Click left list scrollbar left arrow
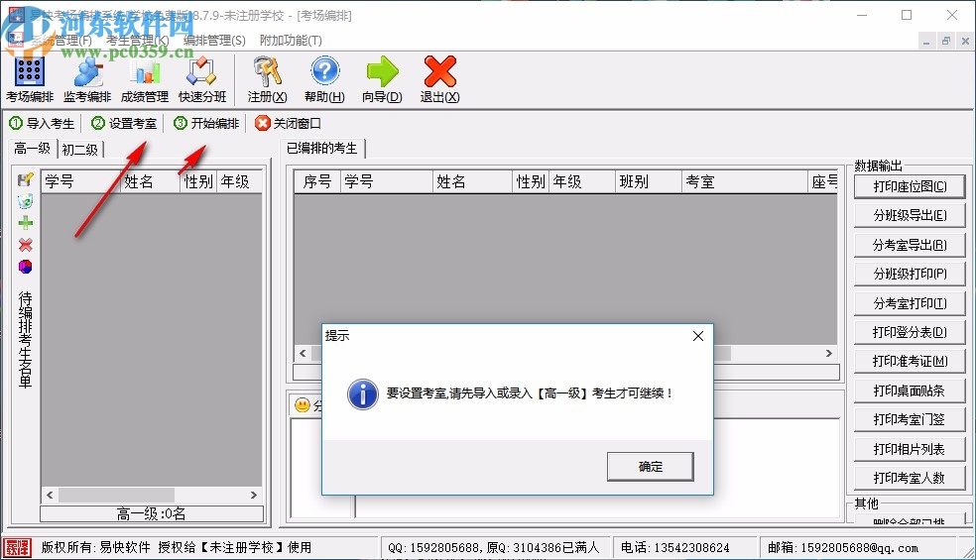976x560 pixels. point(50,496)
